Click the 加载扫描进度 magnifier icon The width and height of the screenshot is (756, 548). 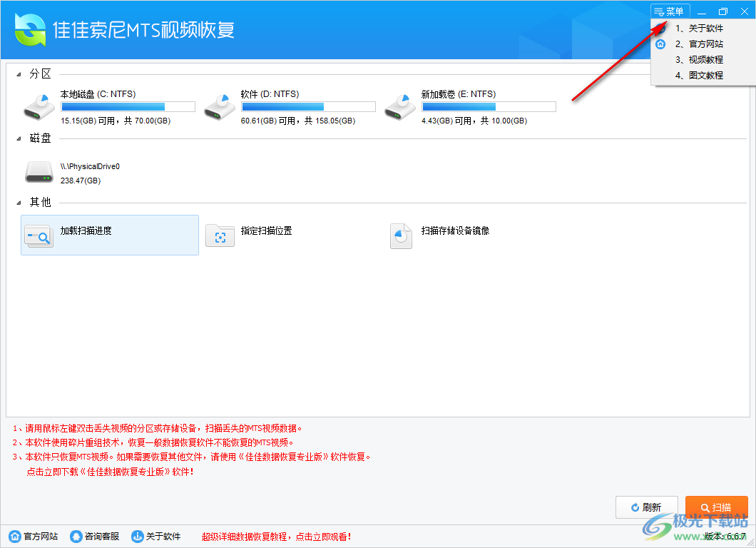(x=39, y=236)
